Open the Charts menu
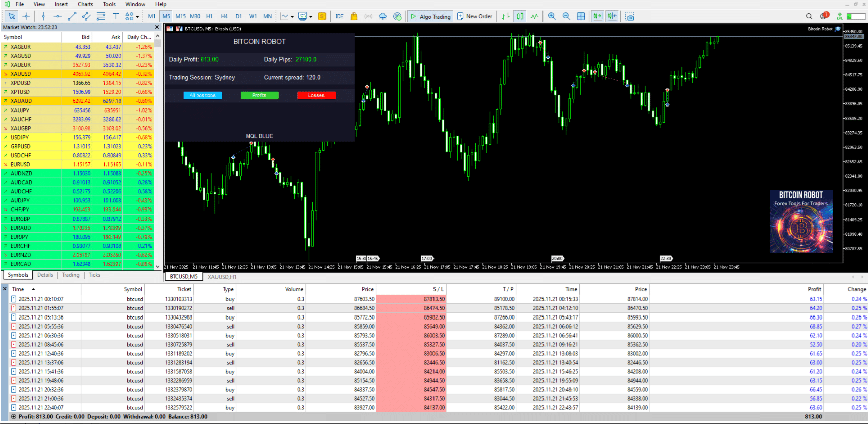Screen dimensions: 868x424 pos(85,4)
